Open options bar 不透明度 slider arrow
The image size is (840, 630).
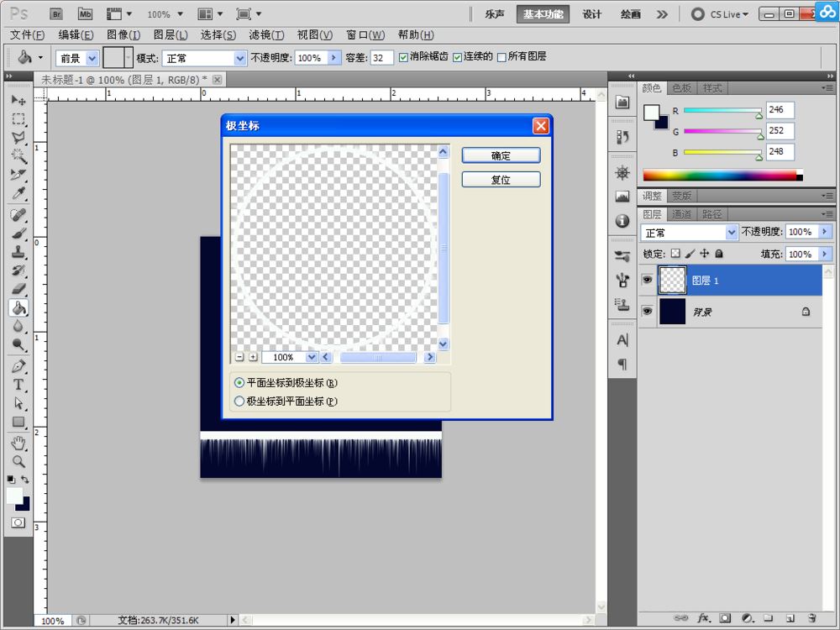pos(334,57)
